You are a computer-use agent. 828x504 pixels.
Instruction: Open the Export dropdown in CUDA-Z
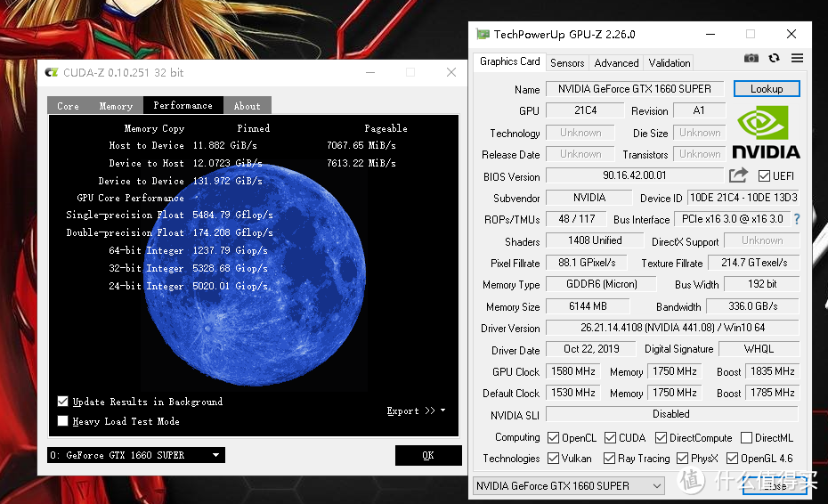pyautogui.click(x=416, y=411)
